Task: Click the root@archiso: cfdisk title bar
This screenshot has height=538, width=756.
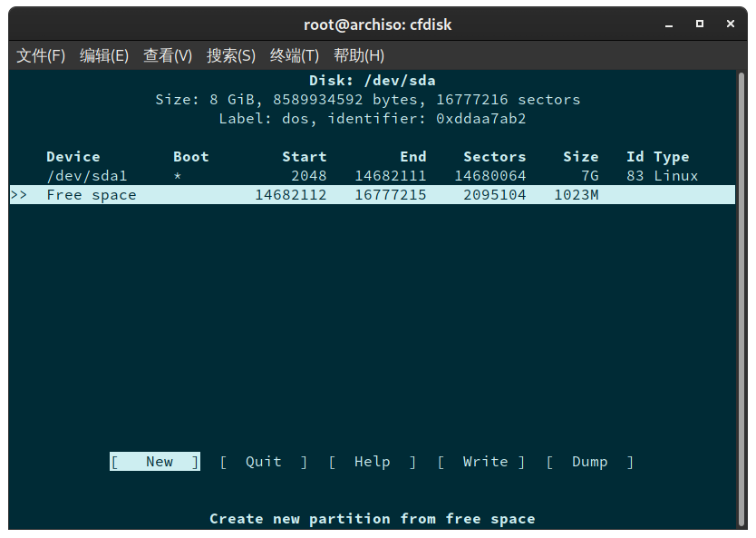Action: pos(378,24)
